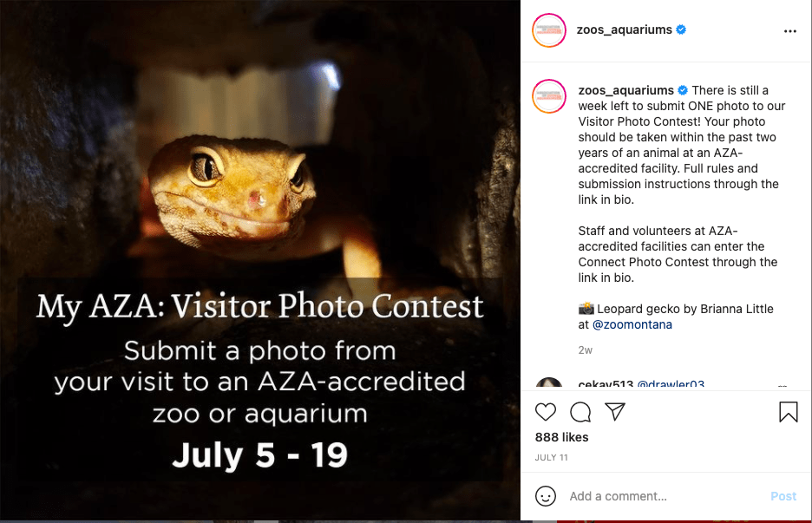Open comments via speech bubble icon
The width and height of the screenshot is (812, 523).
click(580, 412)
